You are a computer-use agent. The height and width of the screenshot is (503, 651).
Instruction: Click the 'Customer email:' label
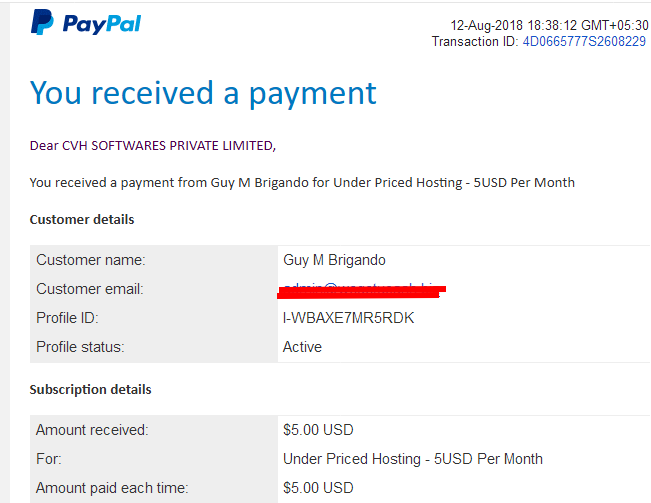(x=90, y=289)
